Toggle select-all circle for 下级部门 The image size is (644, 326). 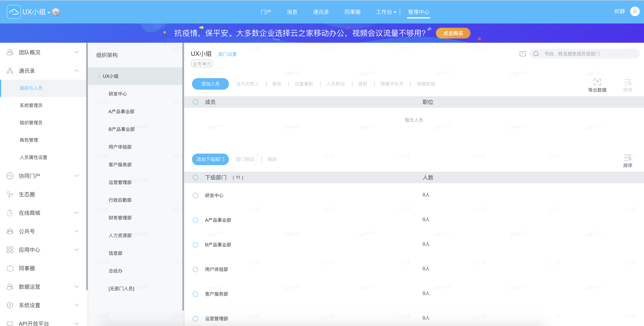[x=195, y=177]
